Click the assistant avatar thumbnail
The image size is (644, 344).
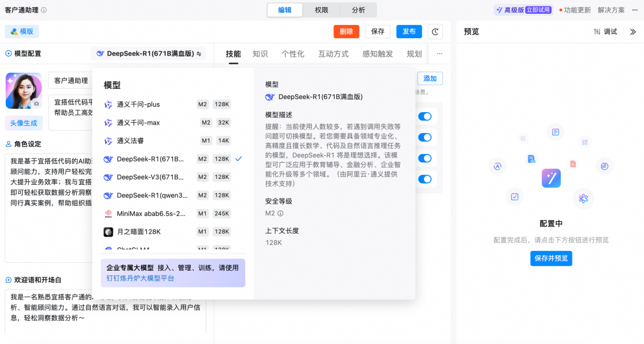tap(23, 91)
